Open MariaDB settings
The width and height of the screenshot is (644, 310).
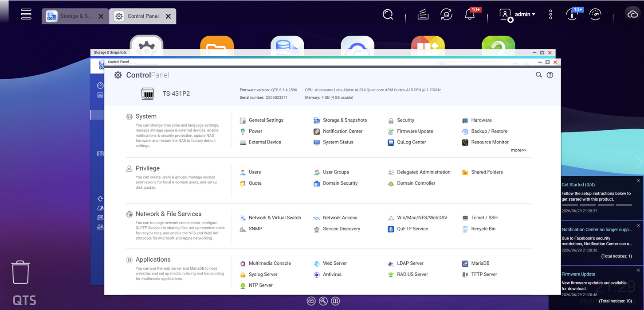475,263
